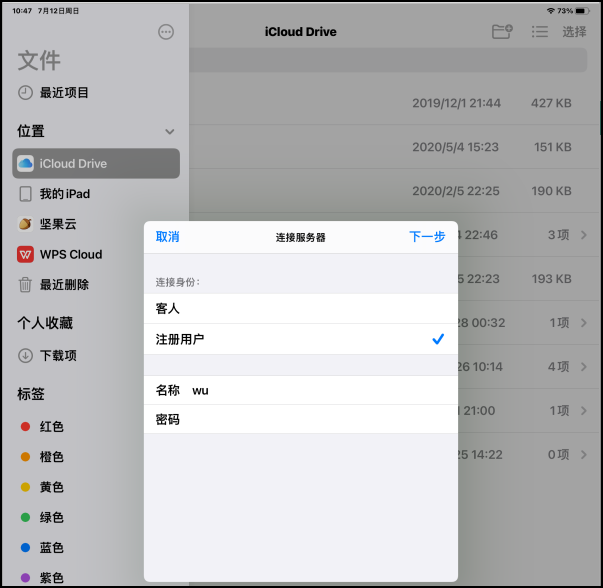This screenshot has width=603, height=588.
Task: Open 下载项 in favorites
Action: [58, 356]
